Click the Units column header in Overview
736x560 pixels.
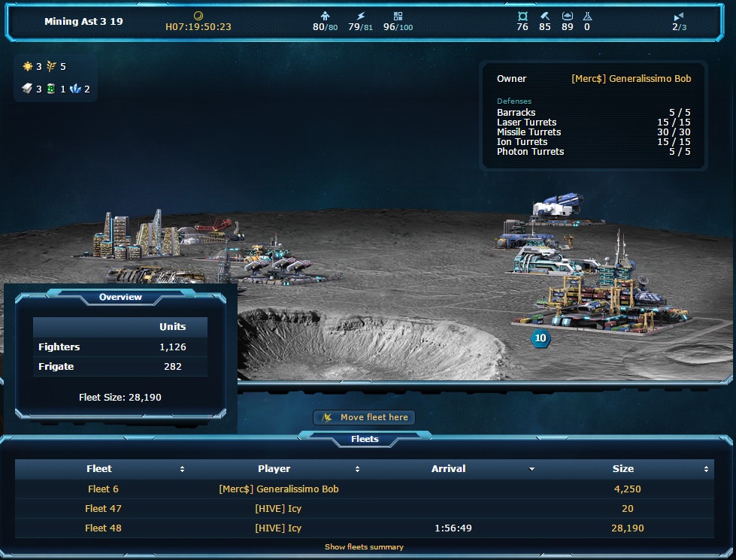point(172,327)
